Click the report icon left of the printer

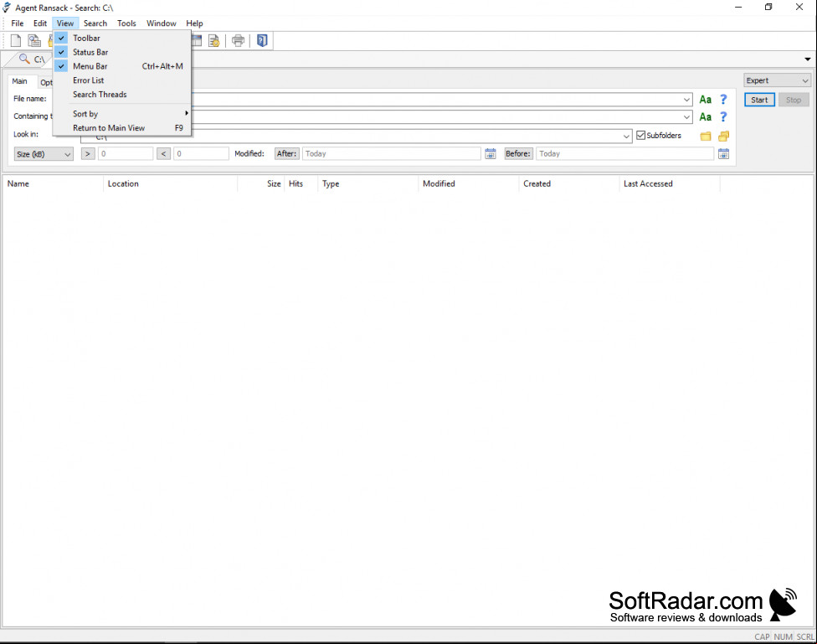[213, 41]
